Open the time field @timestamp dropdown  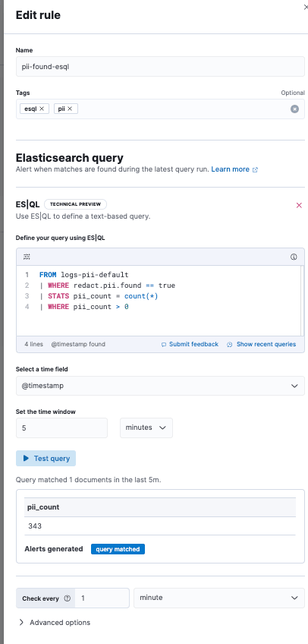pyautogui.click(x=160, y=386)
